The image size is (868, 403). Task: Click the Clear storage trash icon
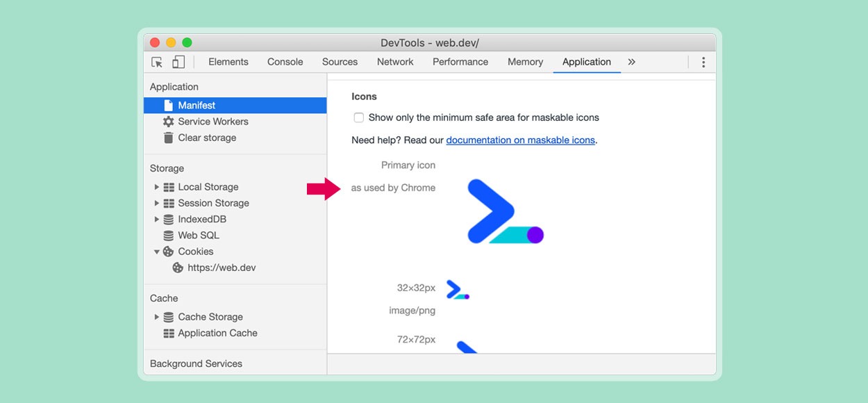(x=168, y=138)
